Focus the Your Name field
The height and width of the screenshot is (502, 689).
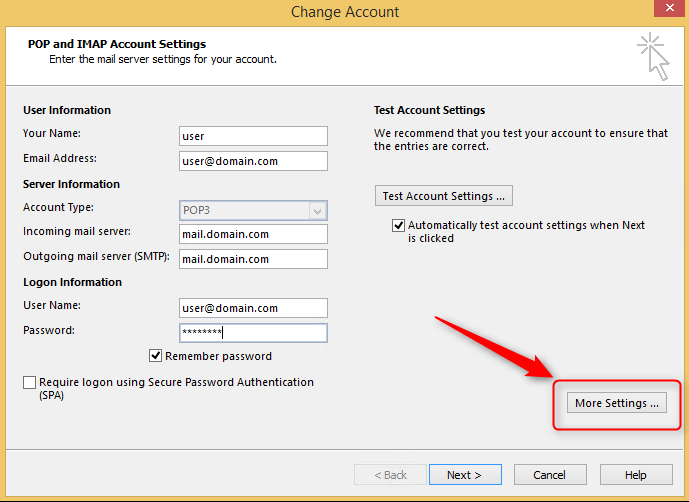pos(253,136)
